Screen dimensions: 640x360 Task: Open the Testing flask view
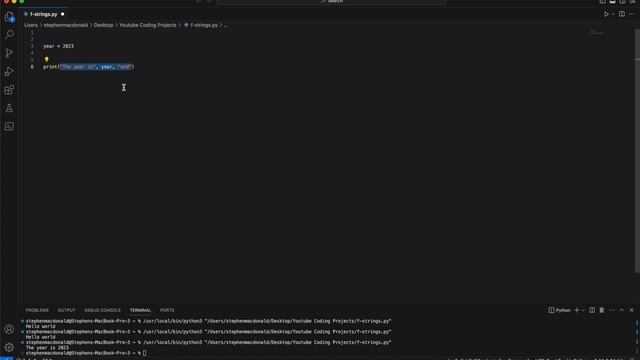9,108
